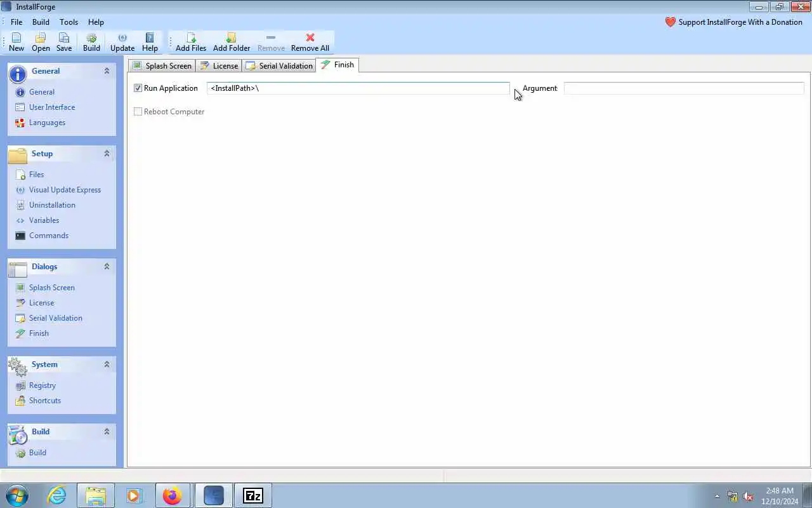The image size is (812, 508).
Task: Collapse the Dialogs sidebar group
Action: coord(107,267)
